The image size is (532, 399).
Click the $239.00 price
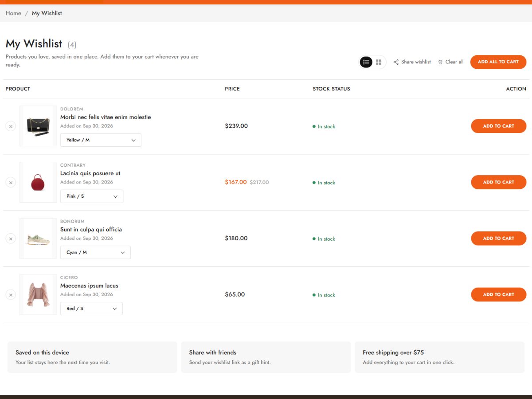pos(236,126)
